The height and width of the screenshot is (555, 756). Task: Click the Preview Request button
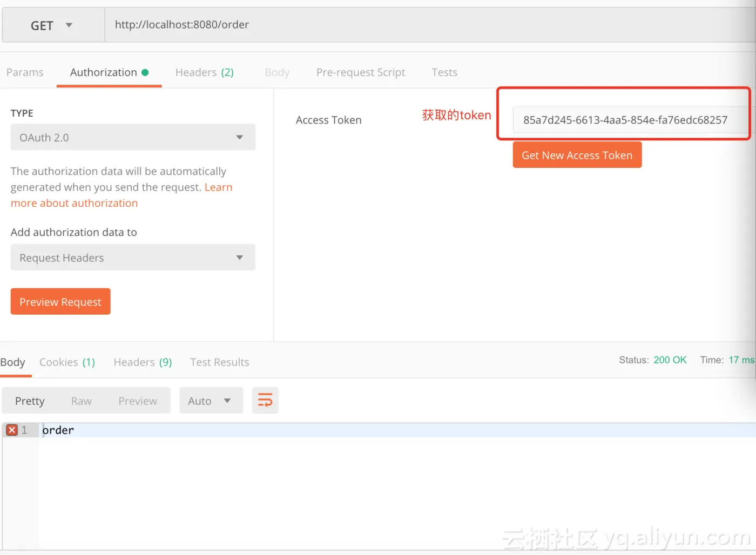coord(60,301)
